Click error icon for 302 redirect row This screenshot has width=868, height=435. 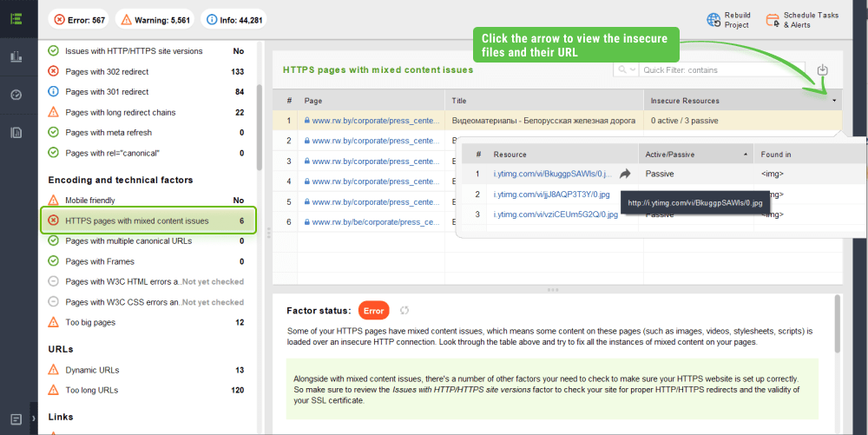(x=53, y=71)
